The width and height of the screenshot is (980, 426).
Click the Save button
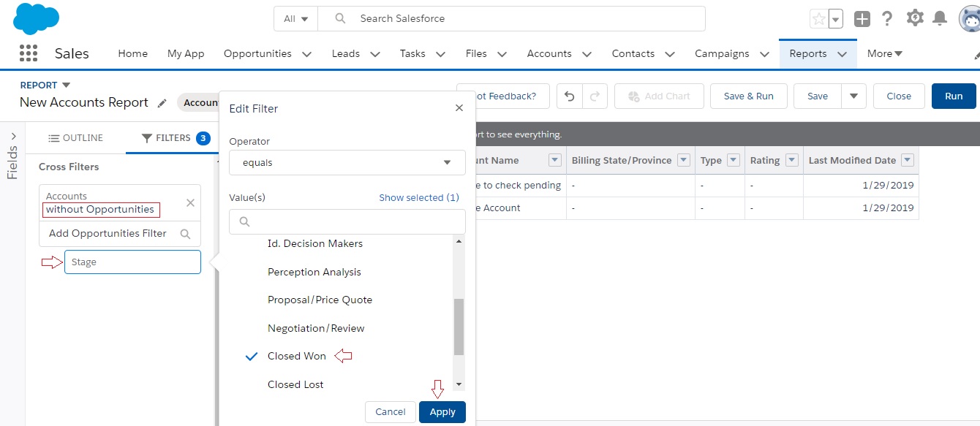point(818,96)
